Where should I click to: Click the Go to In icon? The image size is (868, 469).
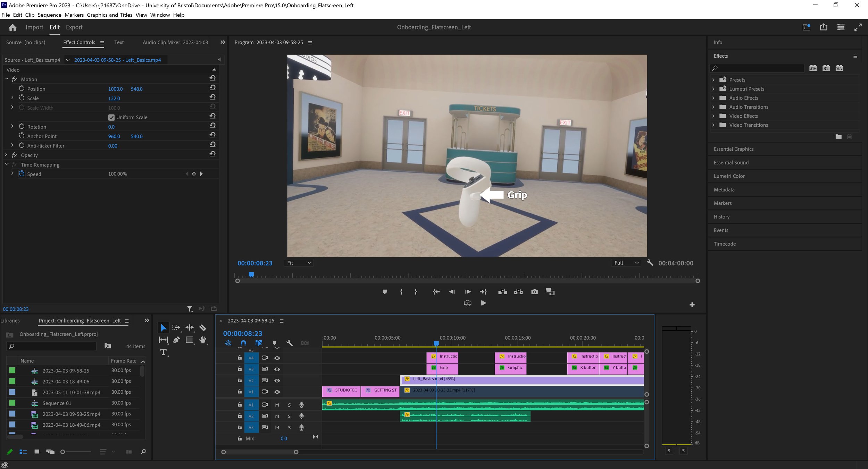(x=436, y=292)
